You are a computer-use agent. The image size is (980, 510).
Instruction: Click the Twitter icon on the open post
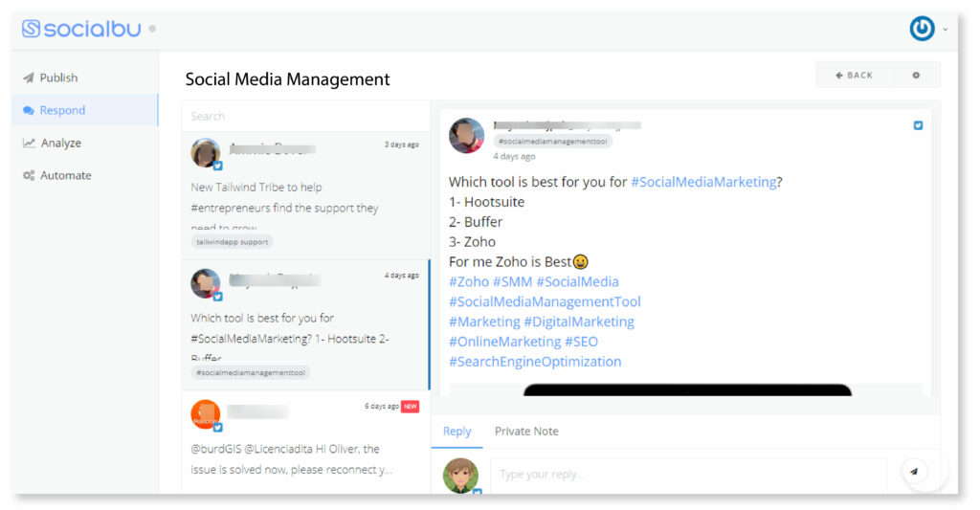click(918, 125)
